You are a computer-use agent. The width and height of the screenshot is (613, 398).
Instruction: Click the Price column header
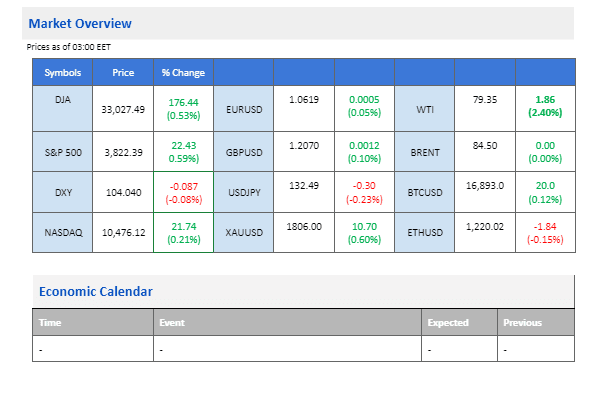123,73
